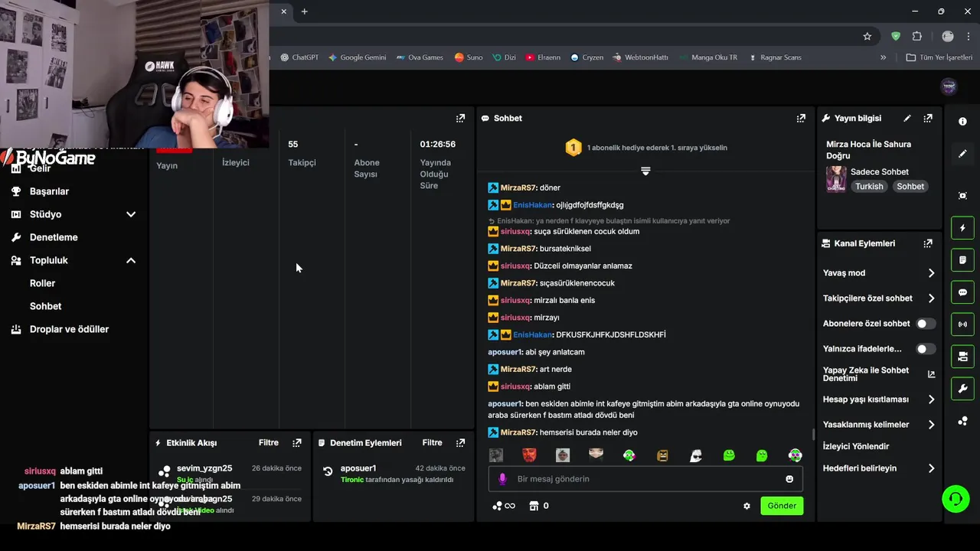Click İzleyici Yönlendir action
Screen dimensions: 980x551
pyautogui.click(x=856, y=446)
